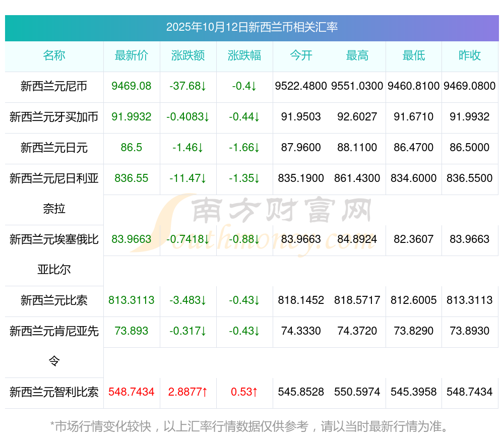Open the 新西兰元牙买加币 row name
Screen dimensions: 504x442
click(x=54, y=117)
